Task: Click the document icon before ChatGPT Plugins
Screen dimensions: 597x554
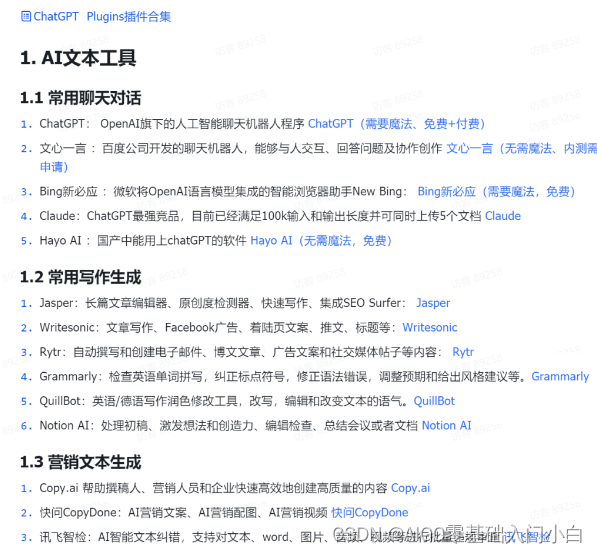Action: 26,16
